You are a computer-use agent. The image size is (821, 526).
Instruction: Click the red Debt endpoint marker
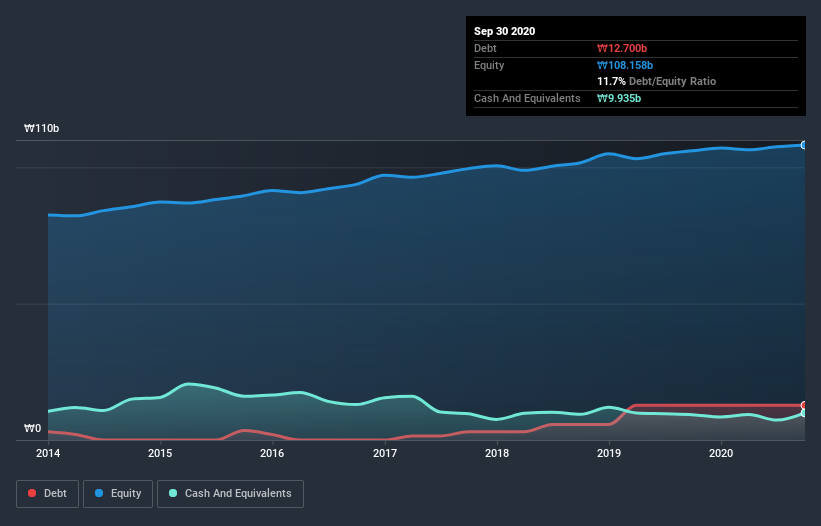coord(804,405)
